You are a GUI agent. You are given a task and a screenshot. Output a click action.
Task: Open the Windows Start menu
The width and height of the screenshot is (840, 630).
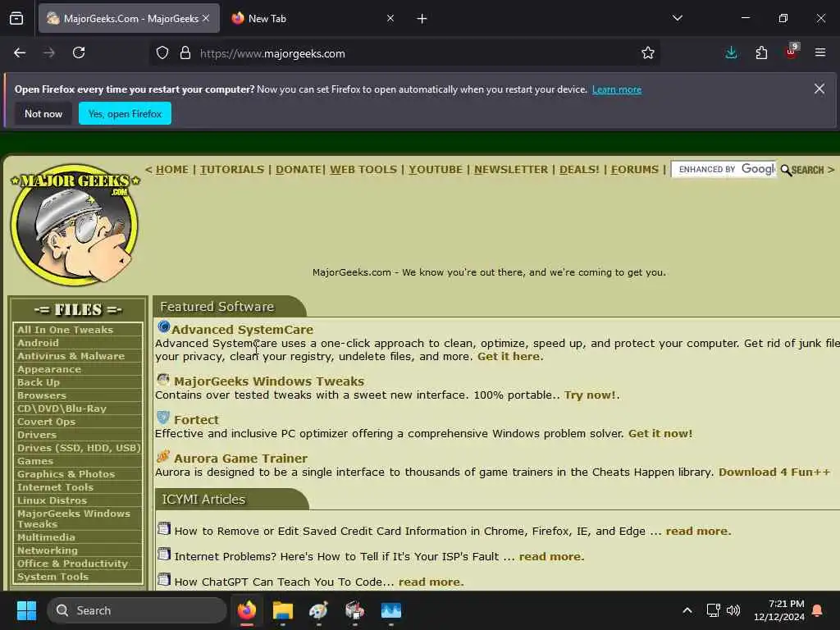click(x=26, y=610)
